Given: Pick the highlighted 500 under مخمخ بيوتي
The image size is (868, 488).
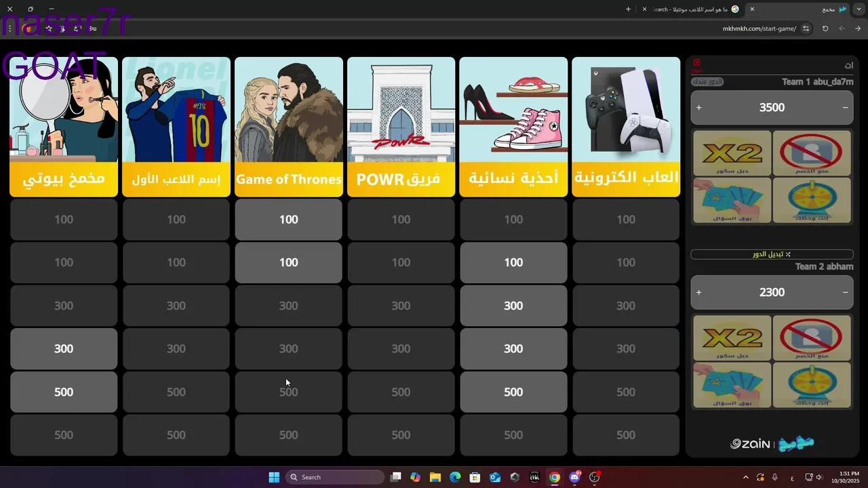Looking at the screenshot, I should pos(64,392).
